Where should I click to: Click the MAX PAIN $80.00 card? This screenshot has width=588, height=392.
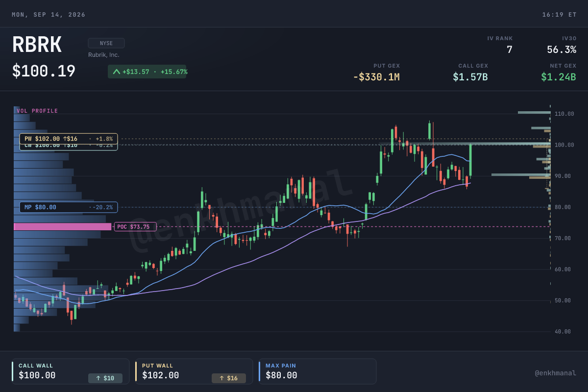pyautogui.click(x=318, y=371)
